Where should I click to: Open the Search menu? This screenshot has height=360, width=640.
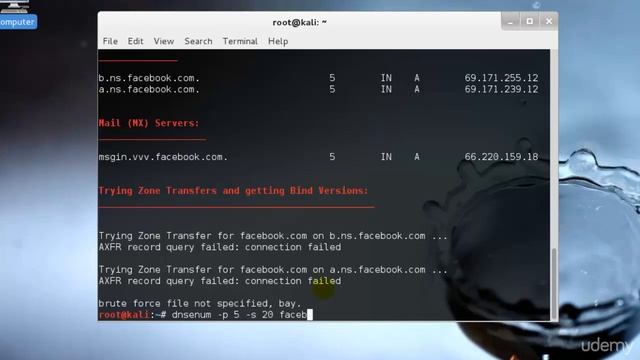198,41
